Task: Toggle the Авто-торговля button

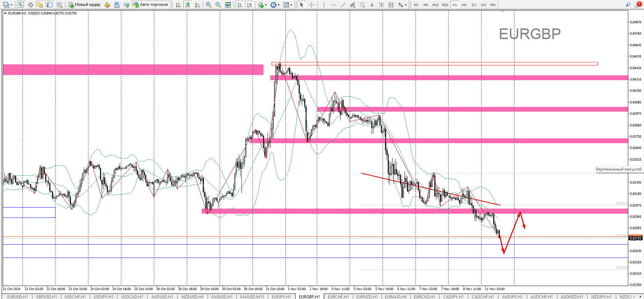Action: pos(151,5)
